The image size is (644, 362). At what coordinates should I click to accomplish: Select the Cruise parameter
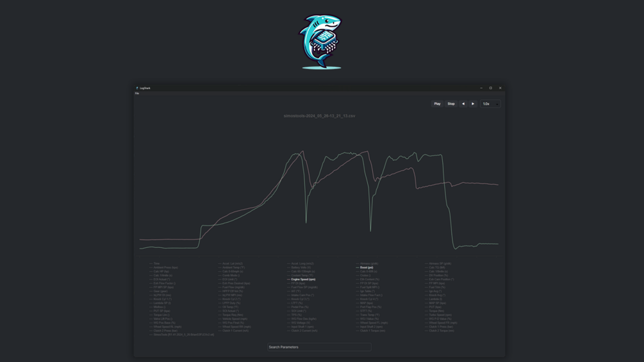click(x=363, y=276)
